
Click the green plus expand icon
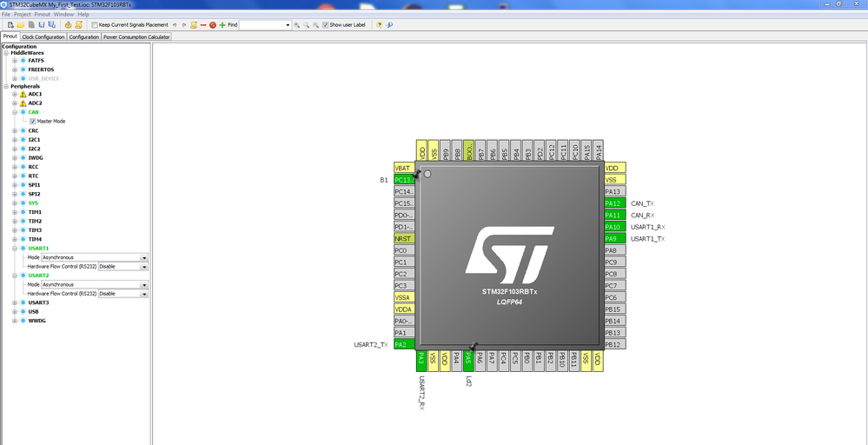tap(222, 25)
